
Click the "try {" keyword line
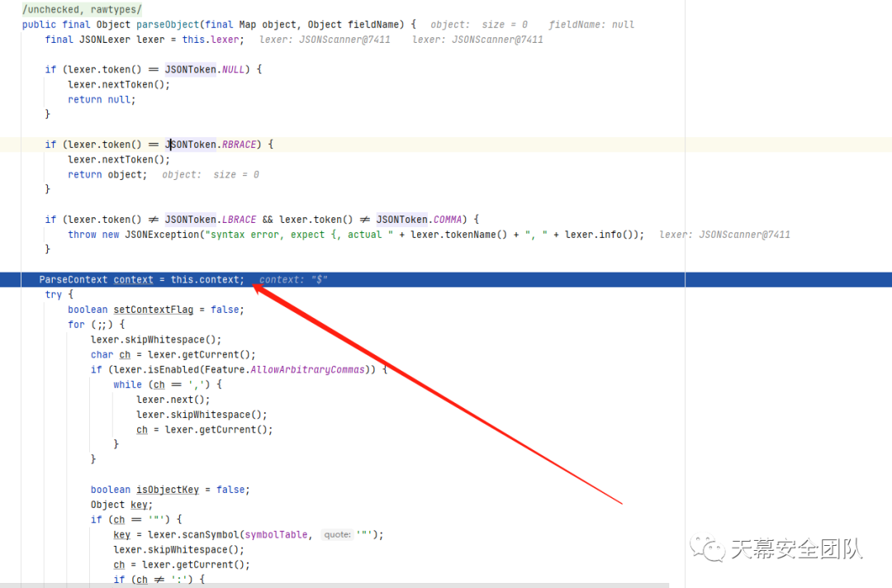tap(59, 295)
